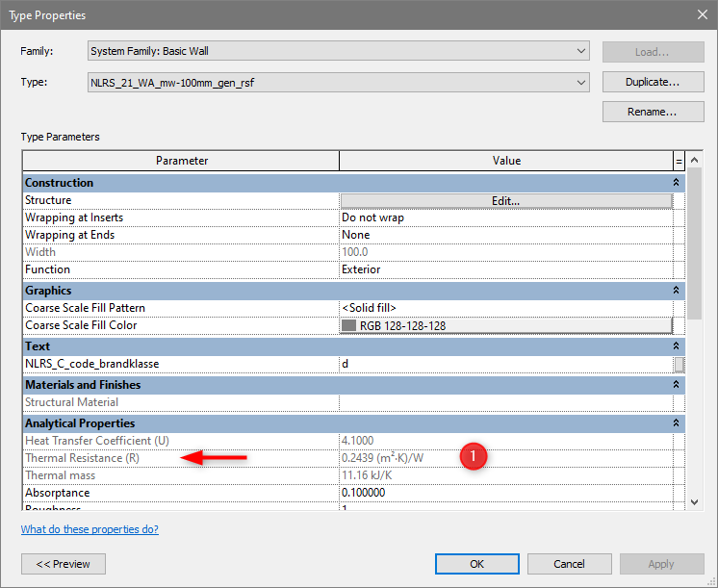The image size is (718, 588).
Task: Collapse the Graphics group chevron
Action: (676, 291)
